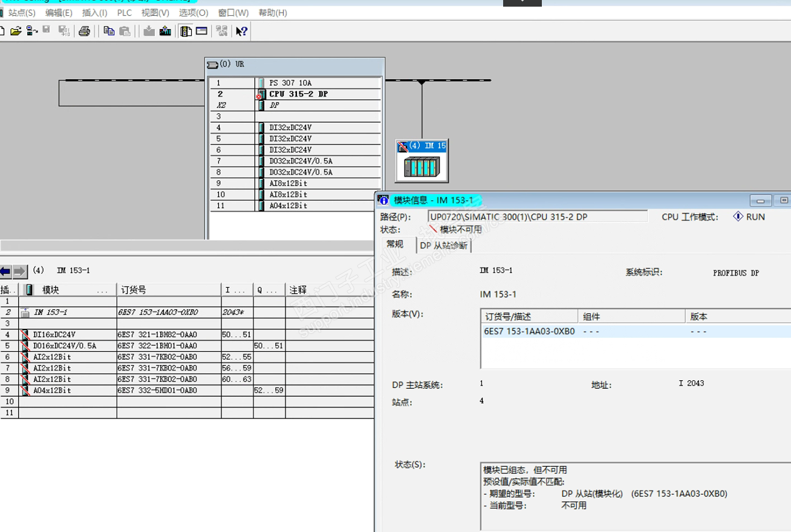Click the 注释 column header
Screen dimensions: 791x532
tap(330, 290)
